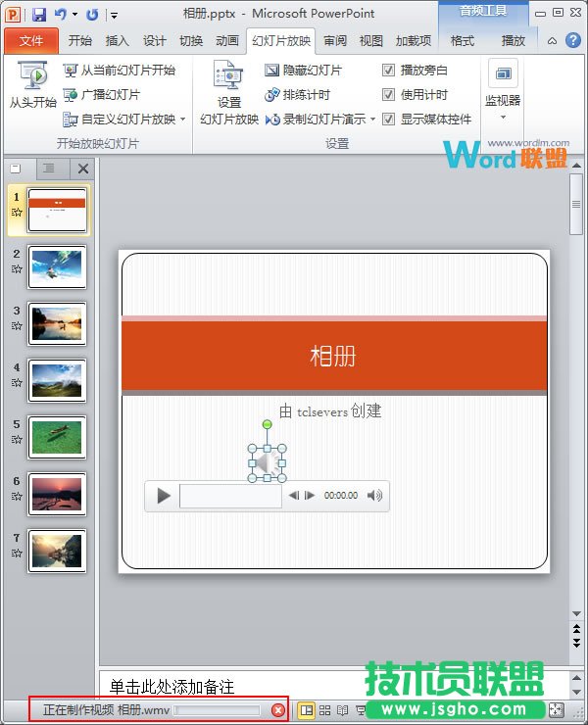Click the subtitle 由 tclsevers 创建
Viewport: 588px width, 725px height.
[x=330, y=411]
